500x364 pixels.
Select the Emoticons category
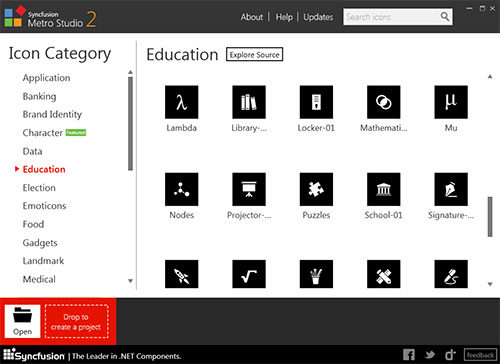[x=44, y=206]
